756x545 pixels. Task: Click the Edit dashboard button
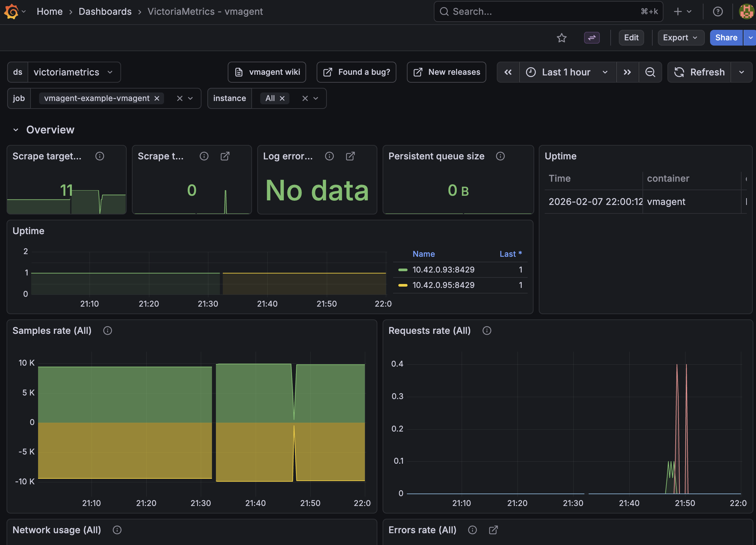631,38
